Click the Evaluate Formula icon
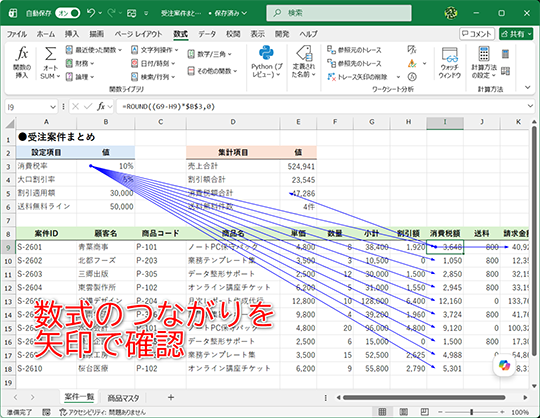The image size is (540, 418). coord(412,76)
